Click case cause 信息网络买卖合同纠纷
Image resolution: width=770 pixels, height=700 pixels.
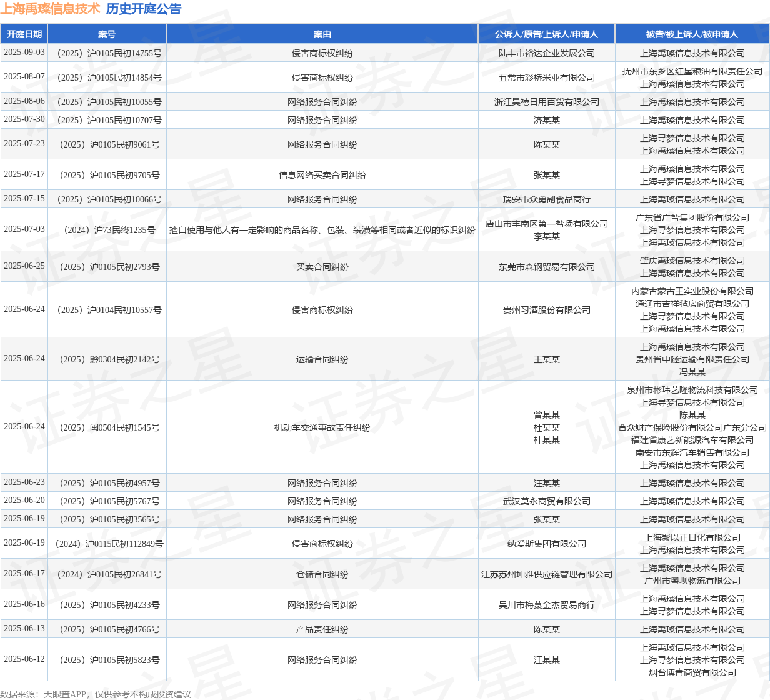pos(322,175)
